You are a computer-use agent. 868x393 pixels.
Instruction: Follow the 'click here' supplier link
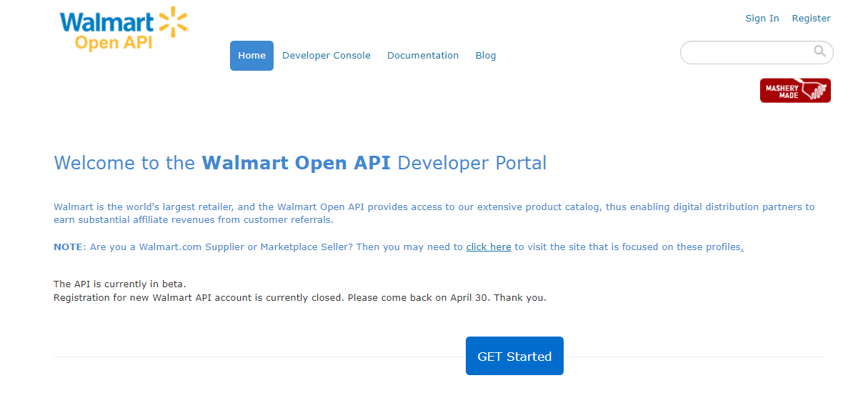click(x=489, y=247)
